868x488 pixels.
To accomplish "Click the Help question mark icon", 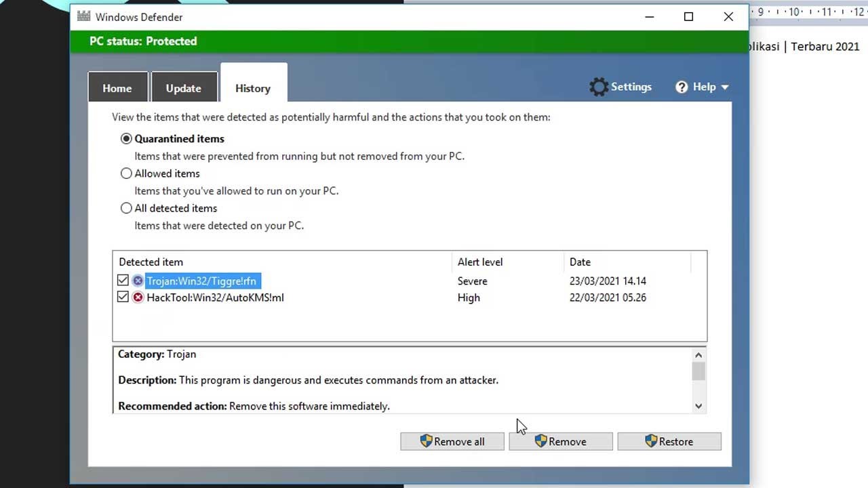I will (x=682, y=87).
